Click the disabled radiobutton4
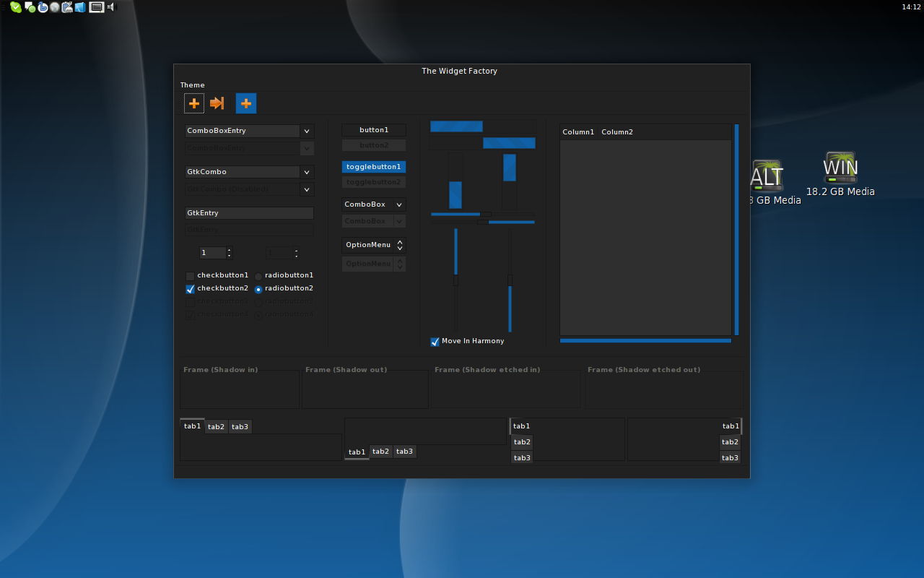 click(258, 315)
